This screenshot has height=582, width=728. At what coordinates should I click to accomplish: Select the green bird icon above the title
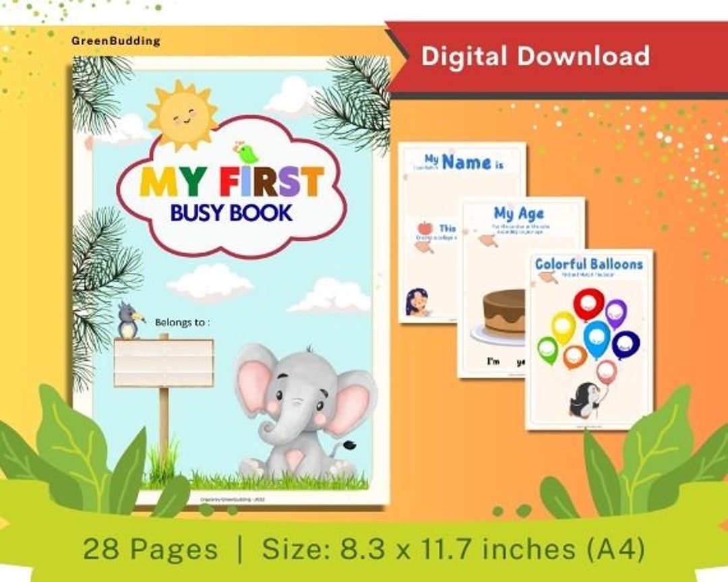[x=248, y=154]
